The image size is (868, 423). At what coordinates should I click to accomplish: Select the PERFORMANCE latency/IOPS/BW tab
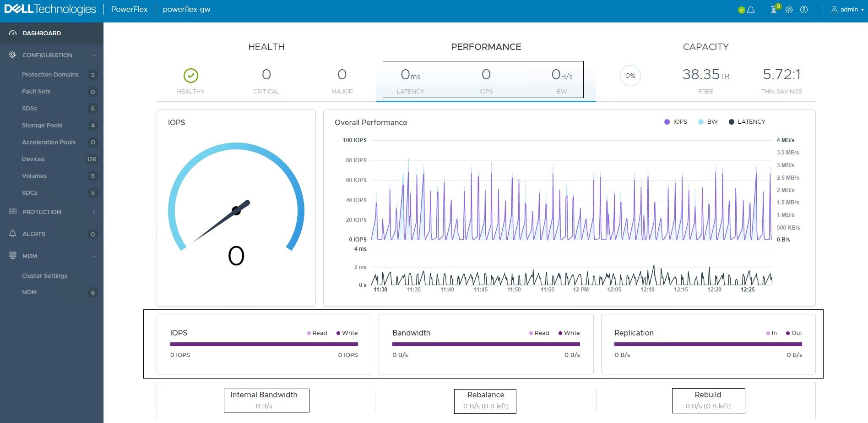click(483, 79)
